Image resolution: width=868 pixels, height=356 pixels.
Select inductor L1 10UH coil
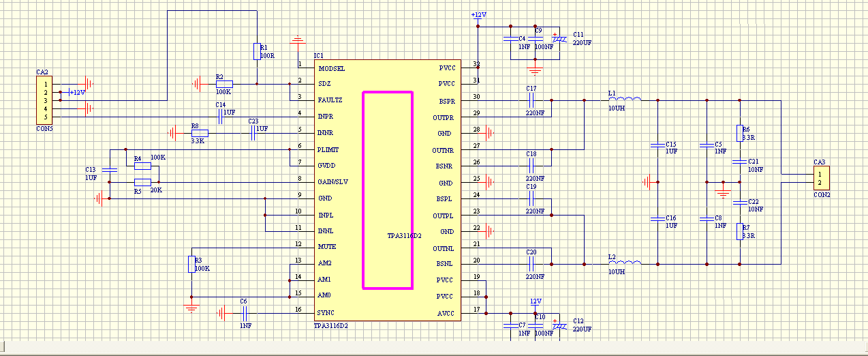[625, 98]
